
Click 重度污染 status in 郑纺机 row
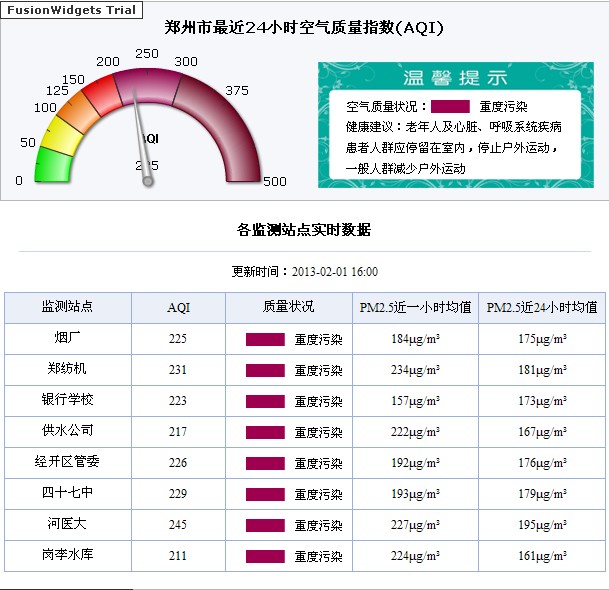[x=318, y=371]
